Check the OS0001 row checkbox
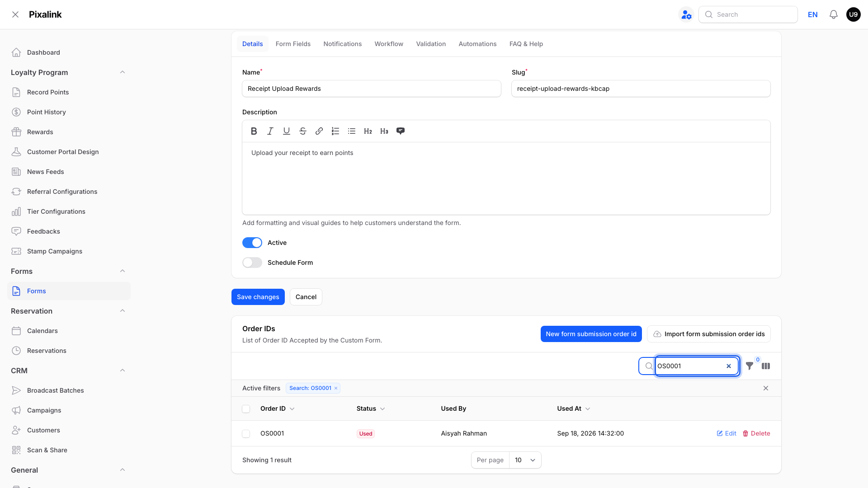This screenshot has height=488, width=868. pos(246,434)
